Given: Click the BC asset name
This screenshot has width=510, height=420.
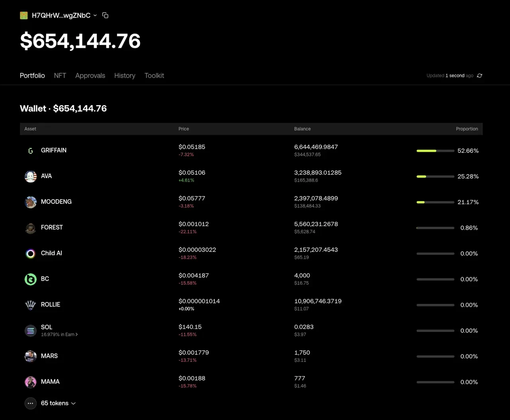Looking at the screenshot, I should point(45,279).
